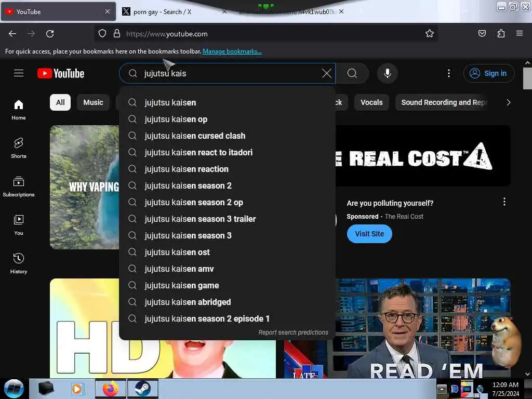This screenshot has height=399, width=532.
Task: Show hidden system tray icons
Action: (442, 389)
